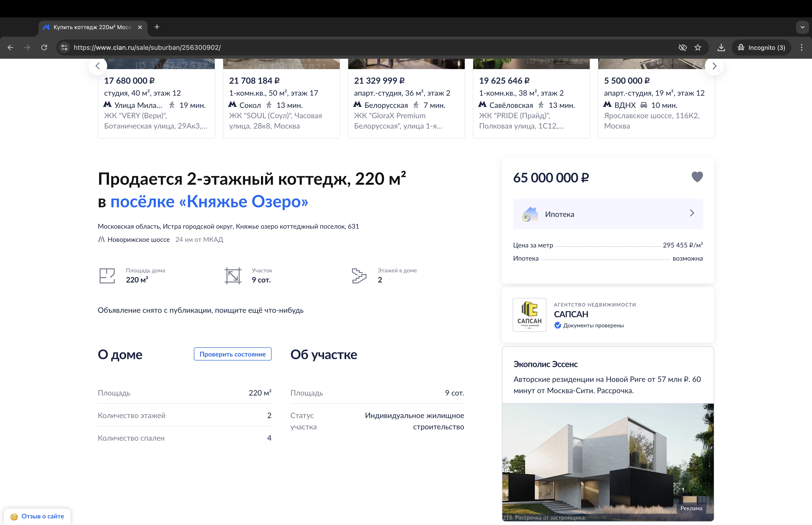Open the посёлке «Княжье Озеро» link
Screen dimensions: 812x525
click(210, 201)
